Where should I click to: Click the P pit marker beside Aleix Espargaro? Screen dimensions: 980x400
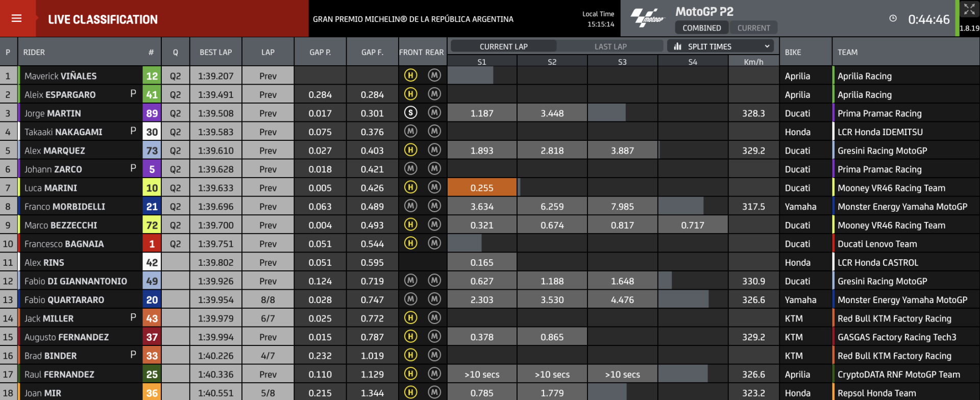133,93
